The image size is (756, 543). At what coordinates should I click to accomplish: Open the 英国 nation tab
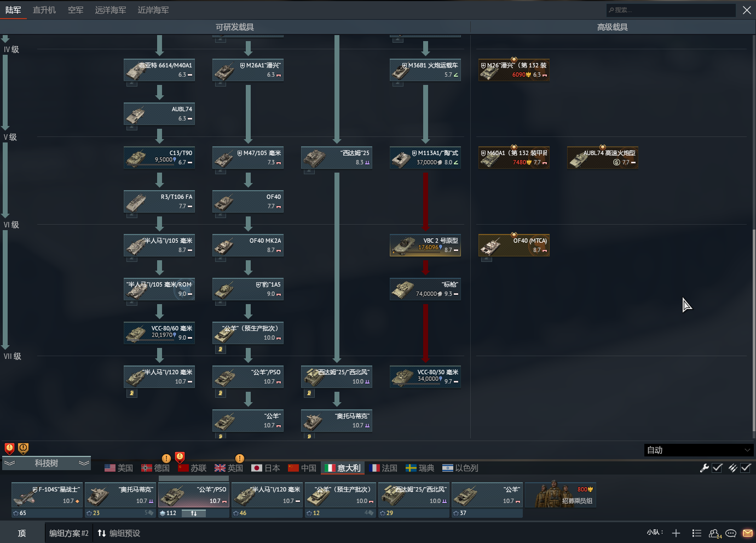point(229,468)
